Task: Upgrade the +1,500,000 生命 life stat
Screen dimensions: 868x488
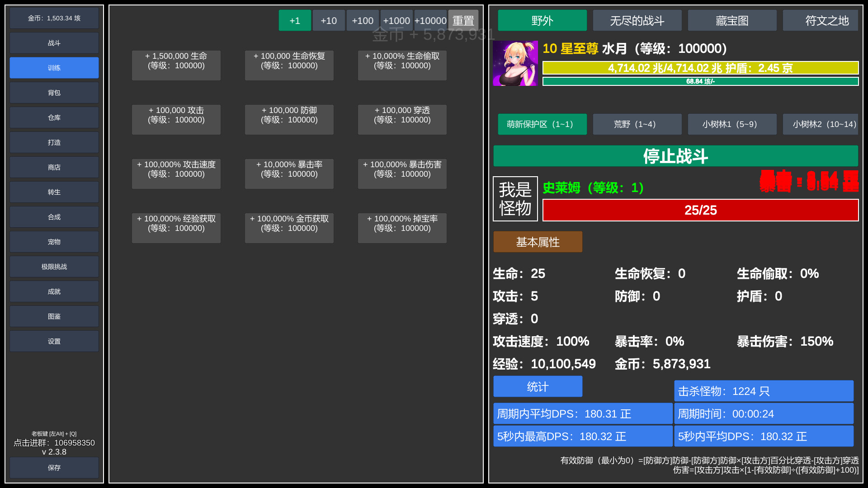Action: click(x=176, y=65)
